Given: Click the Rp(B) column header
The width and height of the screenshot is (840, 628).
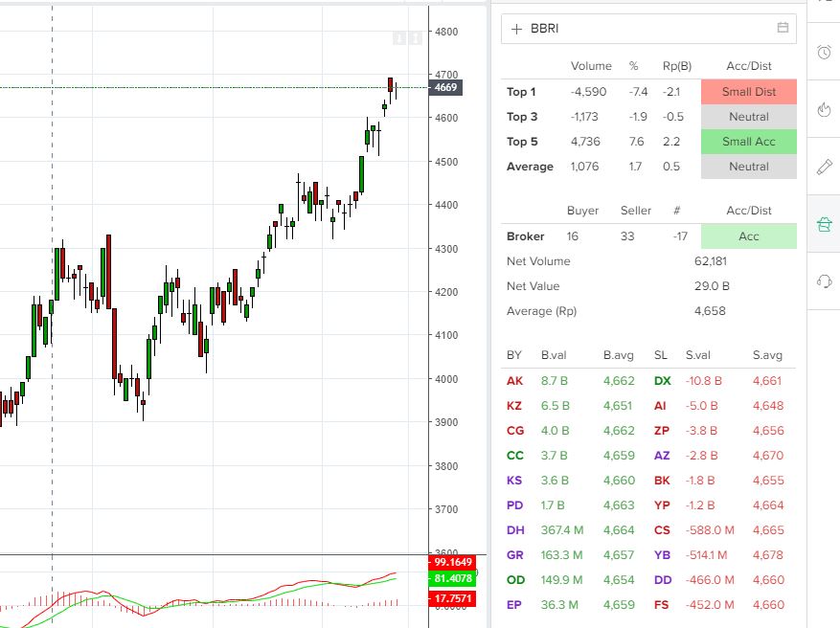Looking at the screenshot, I should (x=677, y=66).
